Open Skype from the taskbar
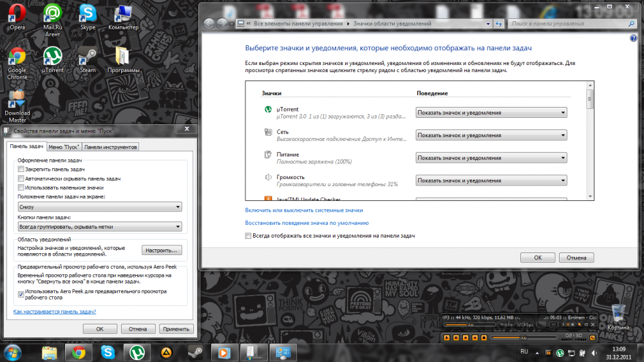Image resolution: width=644 pixels, height=362 pixels. click(x=108, y=352)
